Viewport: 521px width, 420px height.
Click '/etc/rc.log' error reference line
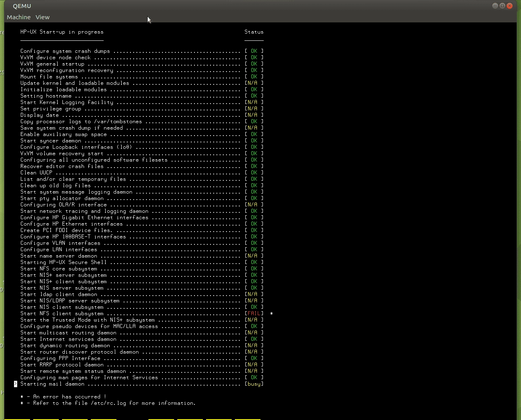tap(108, 403)
